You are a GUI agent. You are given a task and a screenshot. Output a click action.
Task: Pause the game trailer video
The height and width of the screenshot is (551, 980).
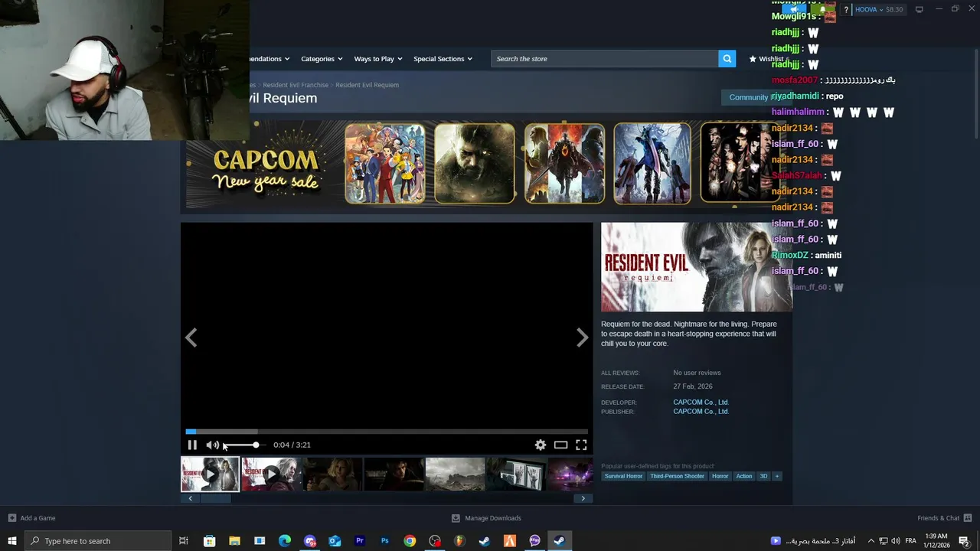[192, 445]
